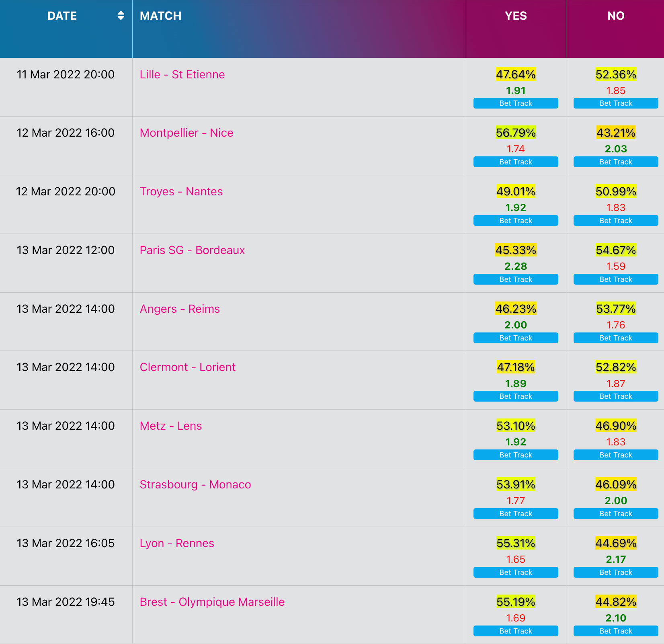
Task: Select the 53.91% YES probability
Action: pyautogui.click(x=516, y=485)
